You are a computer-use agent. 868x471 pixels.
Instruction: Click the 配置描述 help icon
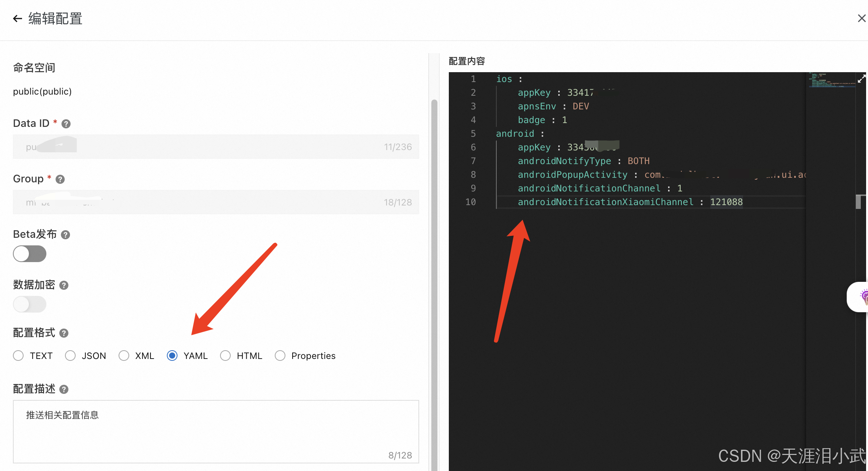63,389
